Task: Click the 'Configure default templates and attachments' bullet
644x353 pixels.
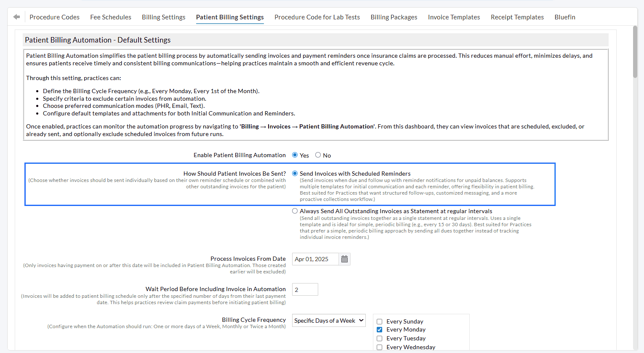Action: pyautogui.click(x=169, y=113)
